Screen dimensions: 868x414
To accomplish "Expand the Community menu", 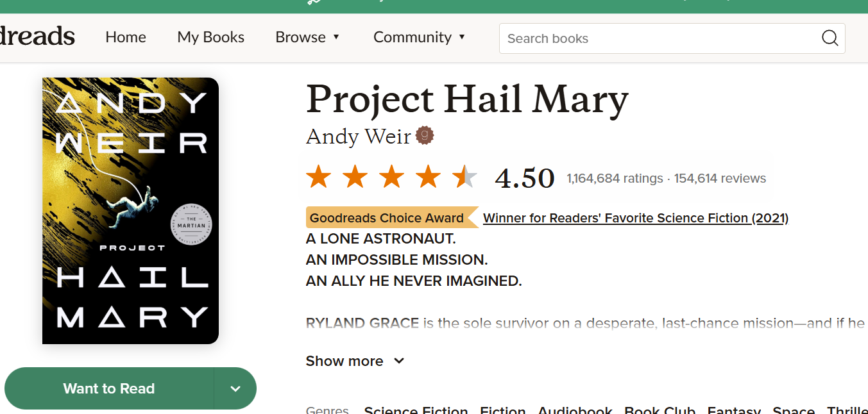I will point(420,37).
